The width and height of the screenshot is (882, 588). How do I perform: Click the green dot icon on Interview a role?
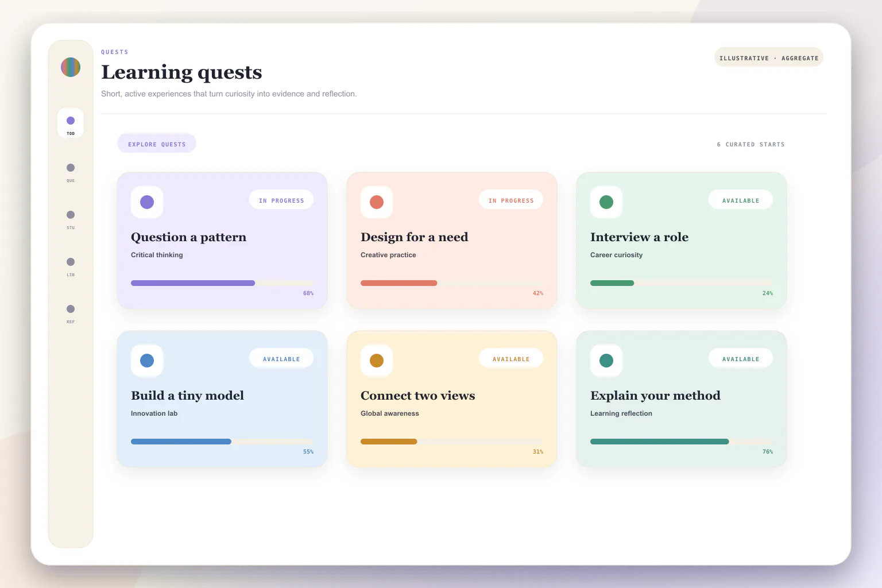[x=606, y=202]
